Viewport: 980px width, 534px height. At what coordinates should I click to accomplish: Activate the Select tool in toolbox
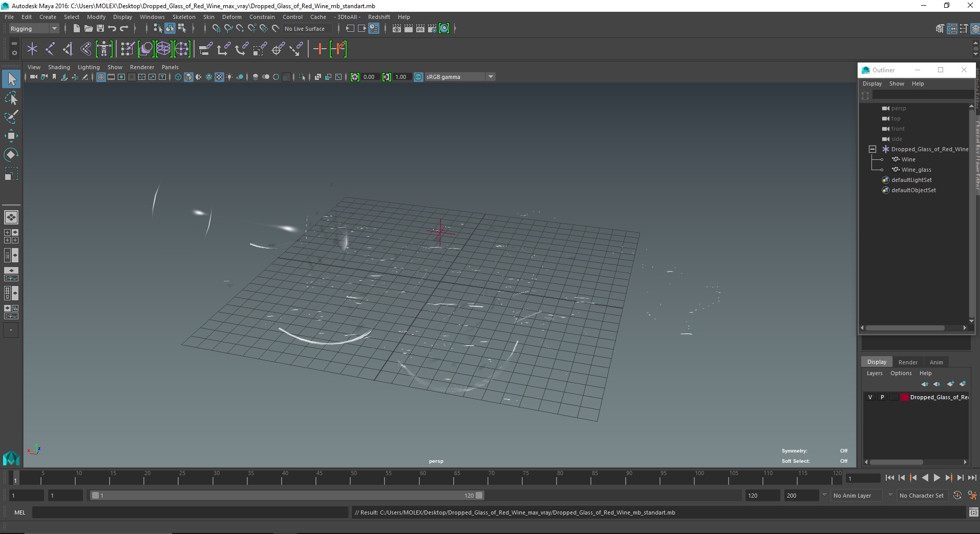11,79
